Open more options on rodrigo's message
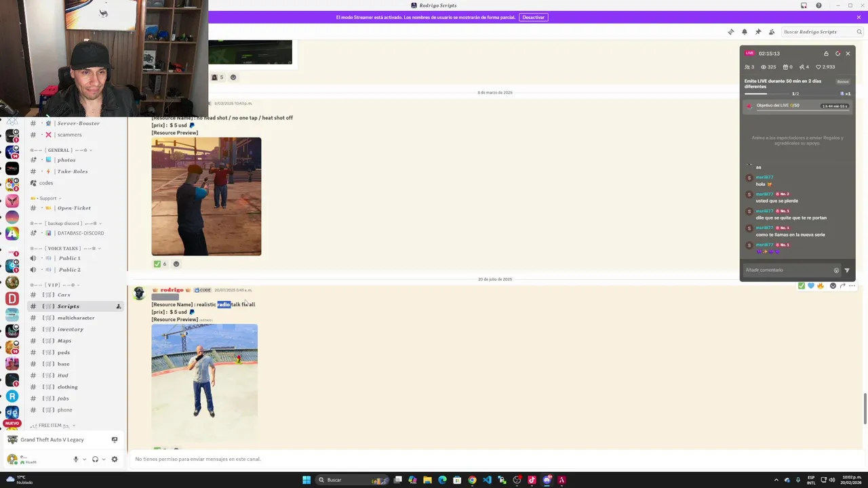Screen dimensions: 868x488 click(852, 285)
